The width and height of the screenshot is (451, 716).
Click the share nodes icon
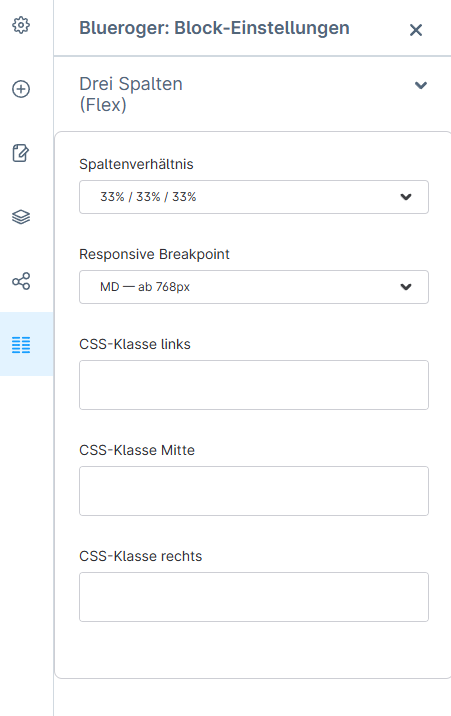(x=21, y=281)
